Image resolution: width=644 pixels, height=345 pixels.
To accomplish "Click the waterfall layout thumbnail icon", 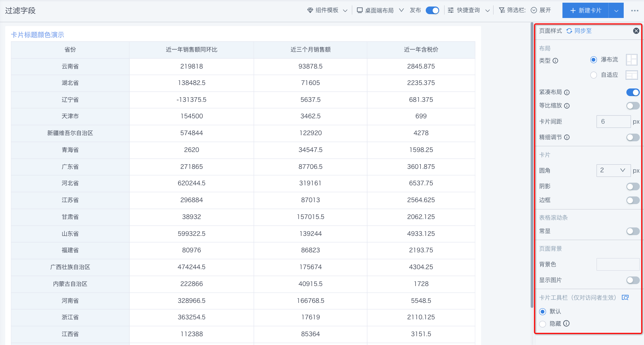I will [x=631, y=60].
